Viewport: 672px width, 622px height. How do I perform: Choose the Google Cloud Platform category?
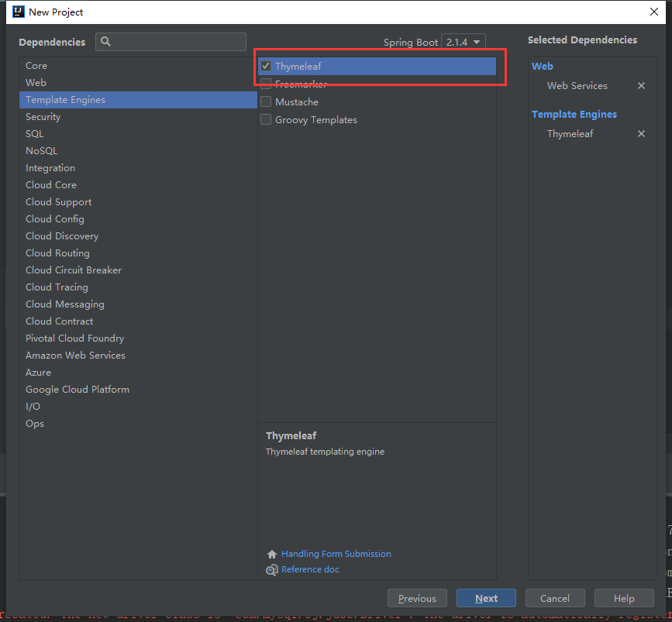click(x=138, y=390)
